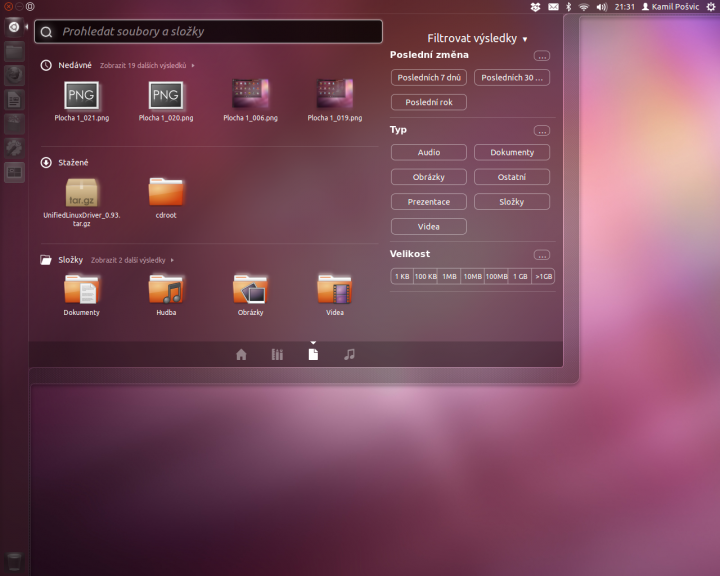Enable the Posledních 7 dnů filter

[428, 77]
